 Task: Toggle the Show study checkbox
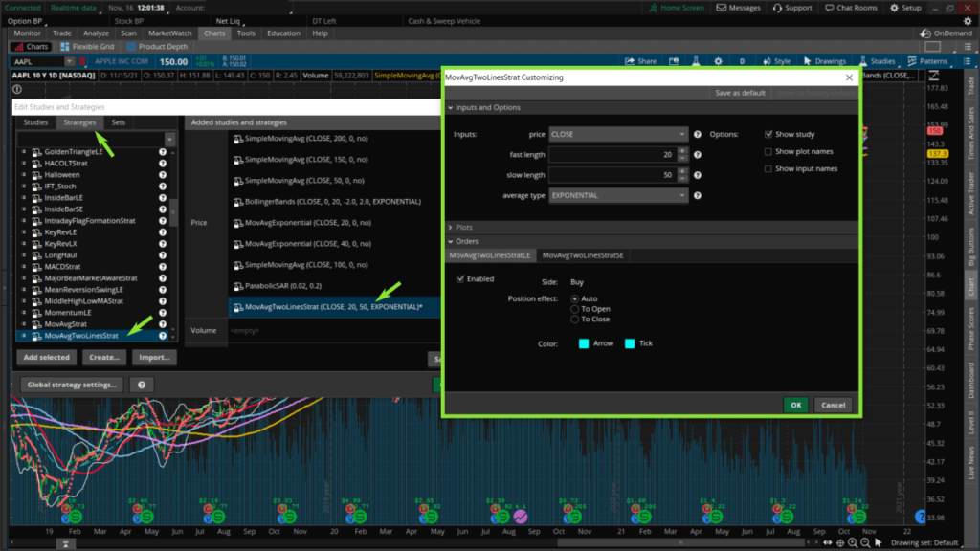click(768, 134)
